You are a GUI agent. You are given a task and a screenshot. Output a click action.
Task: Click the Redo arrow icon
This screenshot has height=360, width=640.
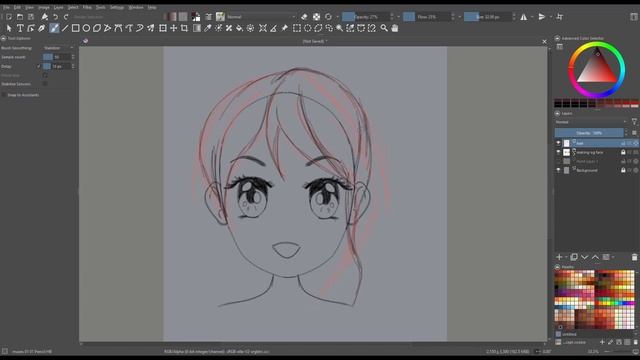point(66,17)
